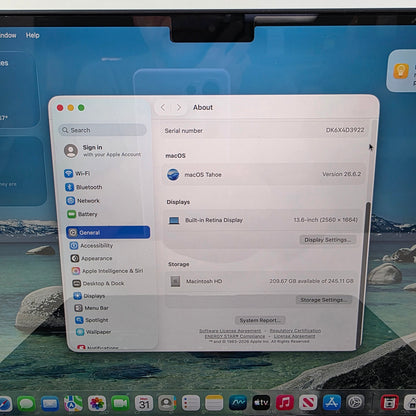The height and width of the screenshot is (416, 416).
Task: Open Notes from the Dock
Action: click(214, 403)
